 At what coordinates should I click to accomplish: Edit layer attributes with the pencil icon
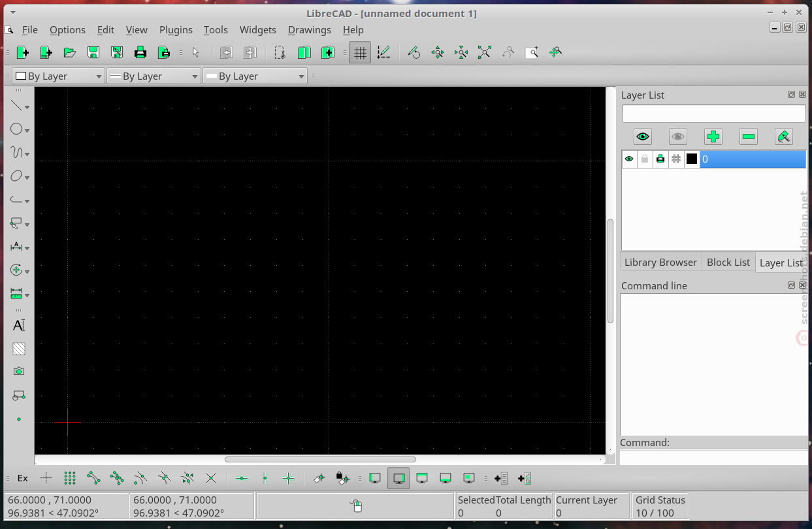point(784,136)
